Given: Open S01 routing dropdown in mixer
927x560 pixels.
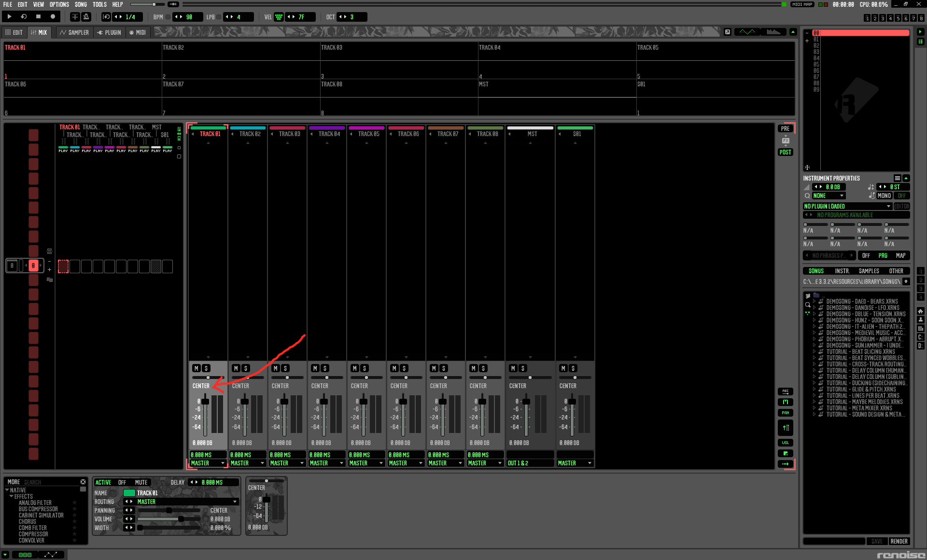Looking at the screenshot, I should 575,463.
